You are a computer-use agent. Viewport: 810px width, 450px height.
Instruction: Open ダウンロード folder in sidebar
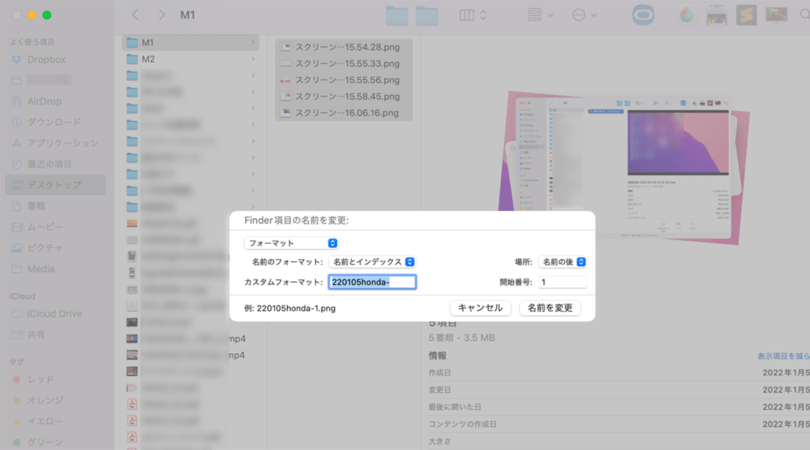coord(54,122)
